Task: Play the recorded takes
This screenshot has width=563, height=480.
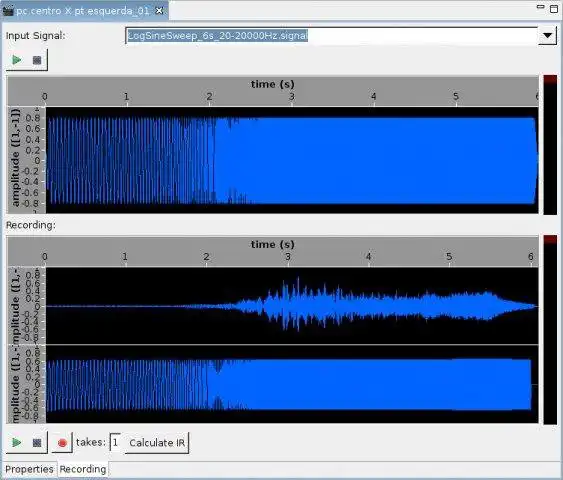Action: click(x=16, y=443)
